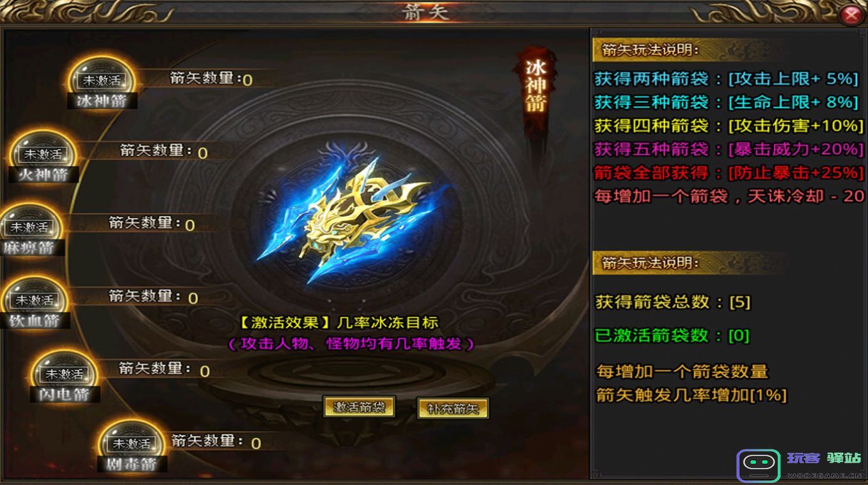Click the 玩客驿站 robot logo icon
This screenshot has width=868, height=485.
coord(758,466)
